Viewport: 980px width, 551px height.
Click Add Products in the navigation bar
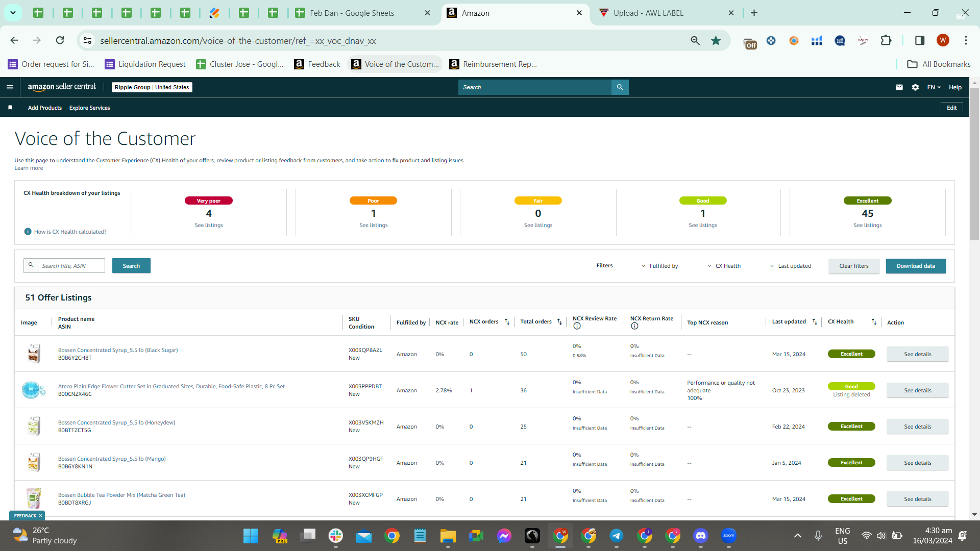pyautogui.click(x=45, y=108)
